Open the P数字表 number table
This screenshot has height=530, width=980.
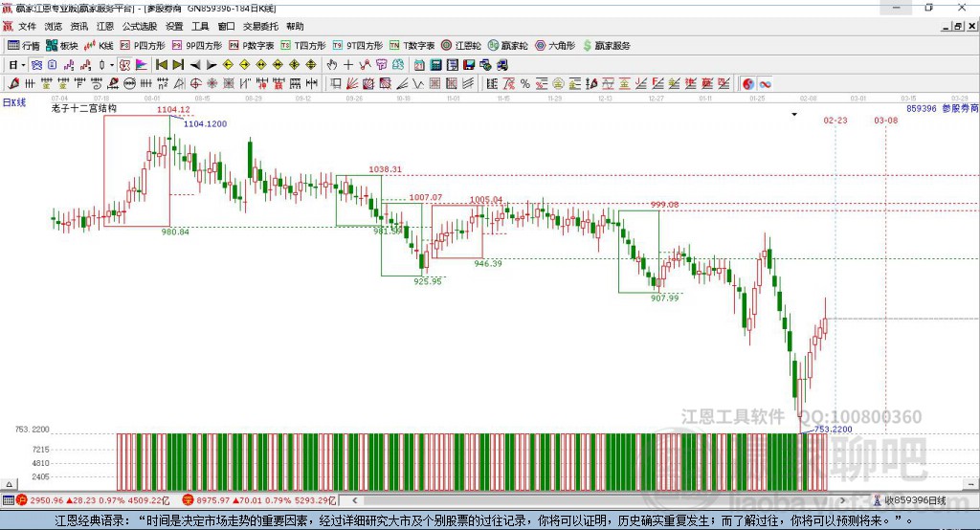pos(252,46)
